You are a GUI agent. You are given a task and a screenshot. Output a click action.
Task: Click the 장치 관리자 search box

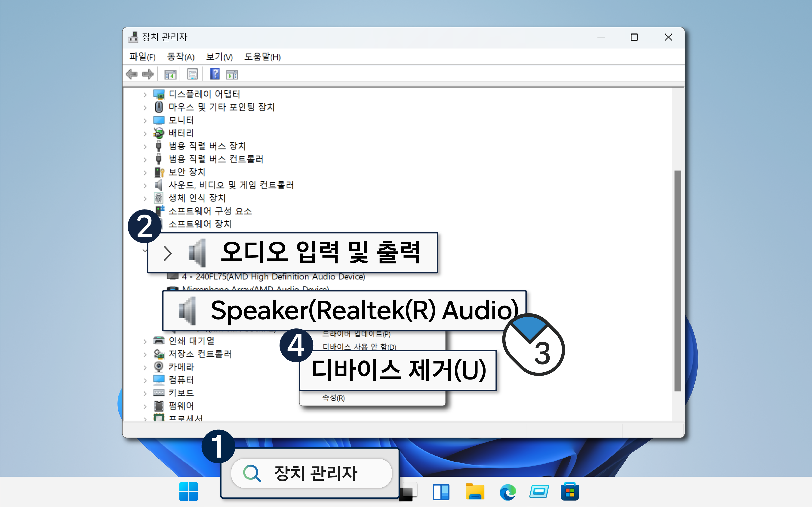pyautogui.click(x=311, y=473)
